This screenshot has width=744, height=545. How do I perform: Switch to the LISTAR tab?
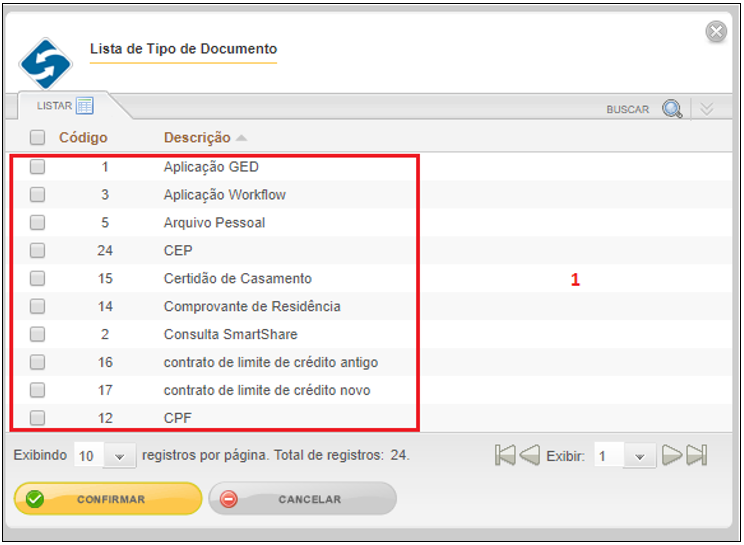[x=65, y=105]
